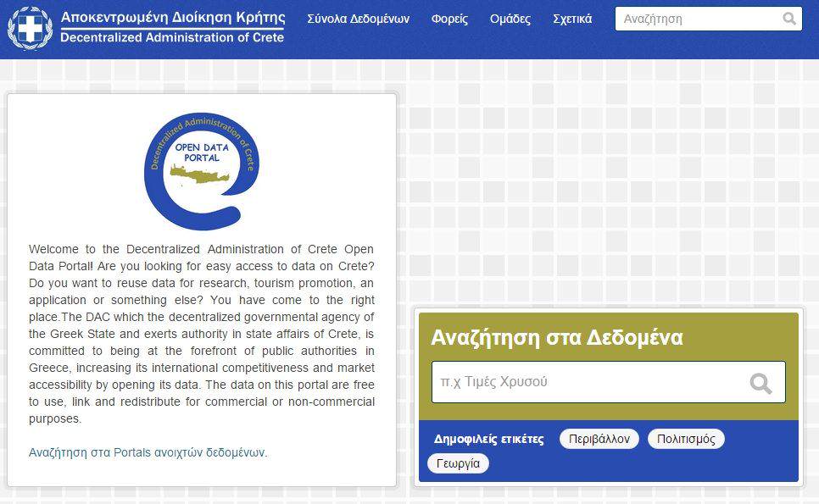Click the Greek national emblem logo
819x504 pixels.
tap(30, 27)
